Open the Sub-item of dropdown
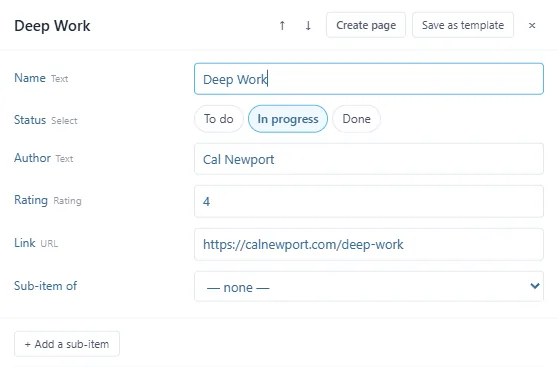558x367 pixels. [369, 287]
